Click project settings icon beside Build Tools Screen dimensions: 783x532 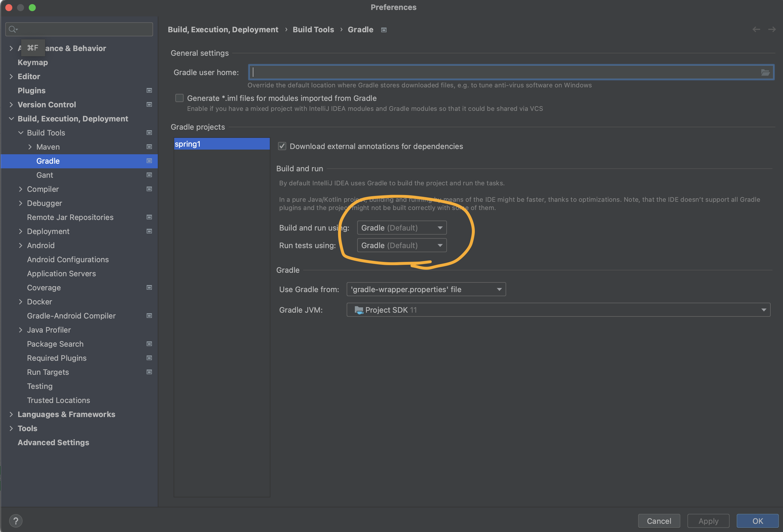pyautogui.click(x=149, y=133)
